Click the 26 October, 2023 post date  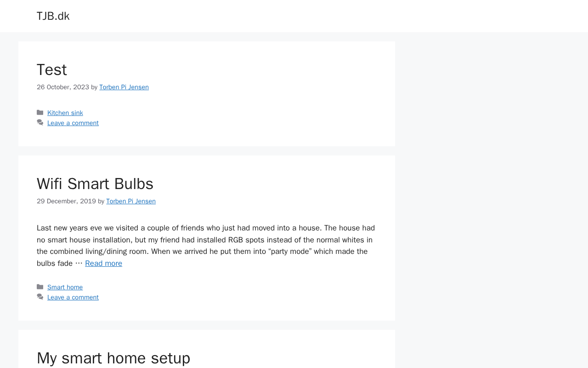tap(63, 87)
